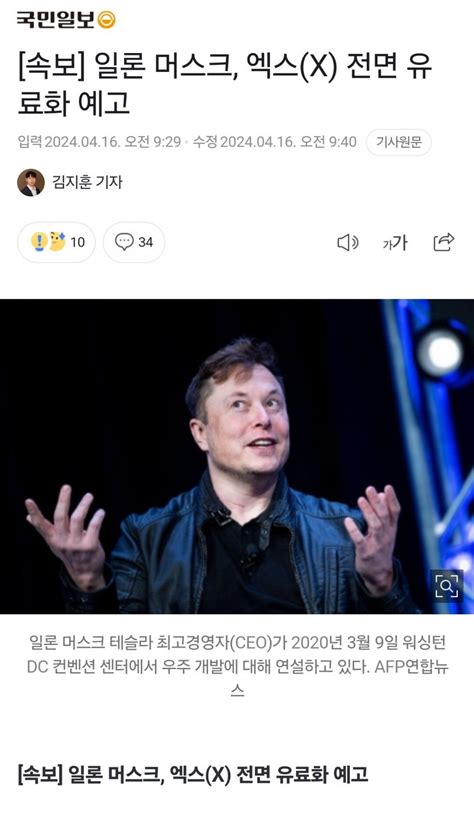This screenshot has width=474, height=823.
Task: Open reporter name 김지훈 기자
Action: (x=87, y=182)
